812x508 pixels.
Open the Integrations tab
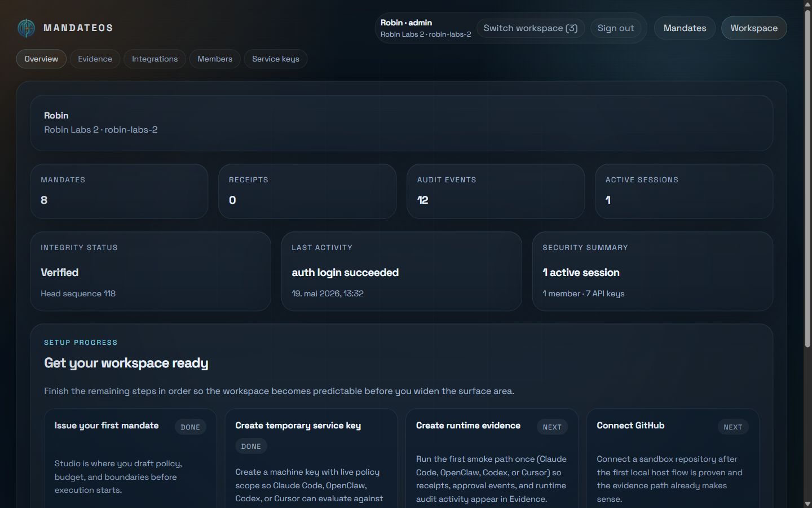coord(155,59)
